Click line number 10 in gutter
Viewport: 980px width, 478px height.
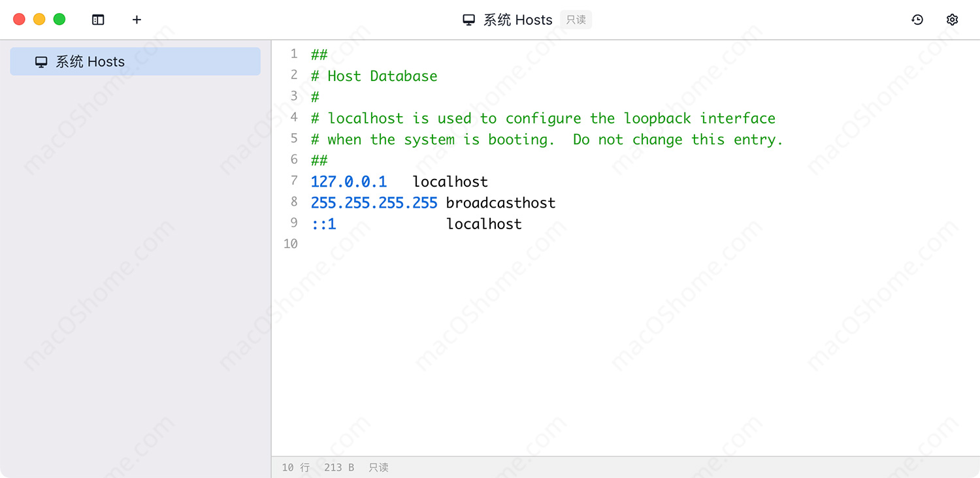(x=290, y=244)
